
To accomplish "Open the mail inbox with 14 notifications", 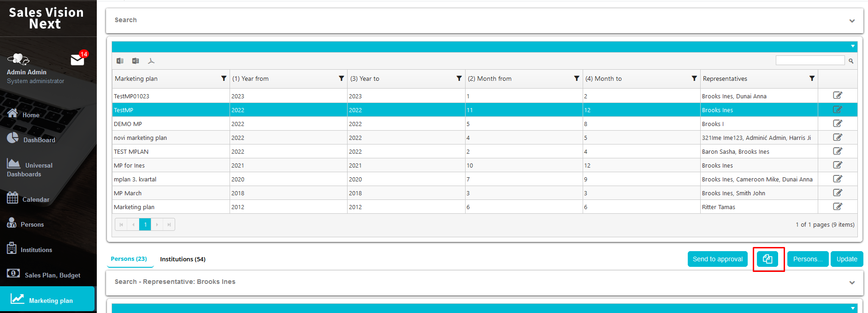I will coord(77,60).
